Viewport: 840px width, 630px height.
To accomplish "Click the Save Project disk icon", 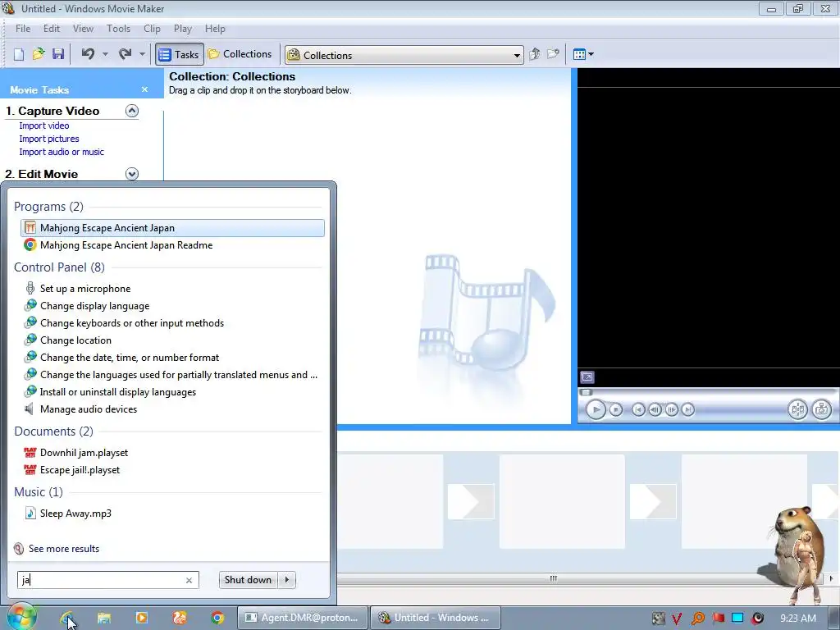I will [x=58, y=54].
